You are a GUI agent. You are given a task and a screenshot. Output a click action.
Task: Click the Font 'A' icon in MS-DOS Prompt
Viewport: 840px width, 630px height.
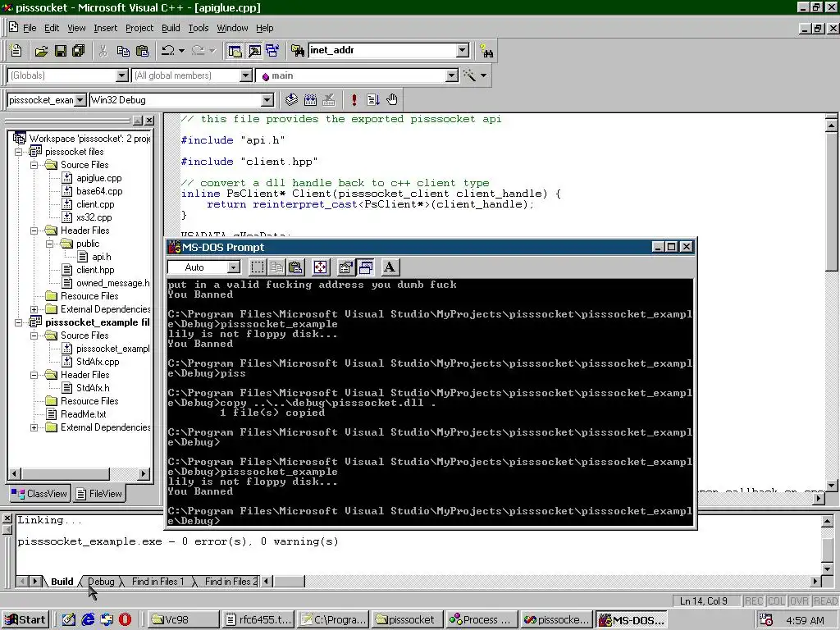pyautogui.click(x=390, y=267)
